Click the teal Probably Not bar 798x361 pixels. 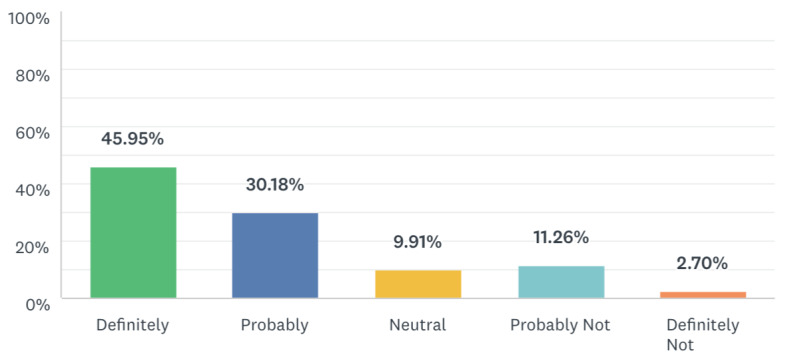561,282
